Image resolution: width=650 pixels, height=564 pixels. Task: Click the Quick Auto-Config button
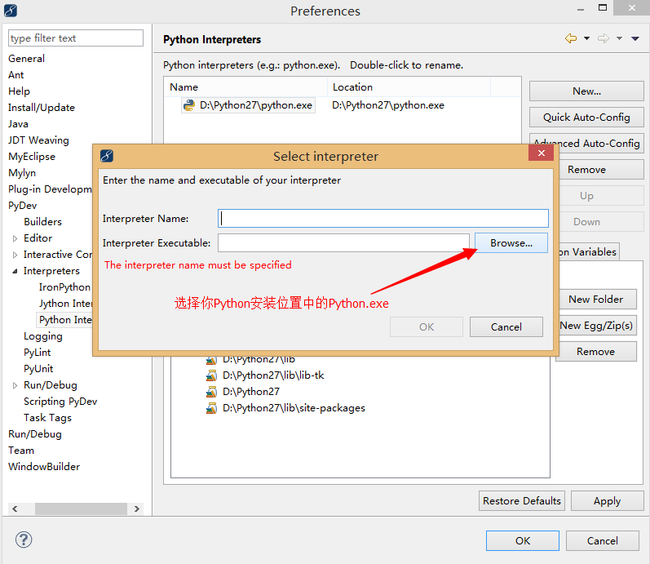(586, 117)
